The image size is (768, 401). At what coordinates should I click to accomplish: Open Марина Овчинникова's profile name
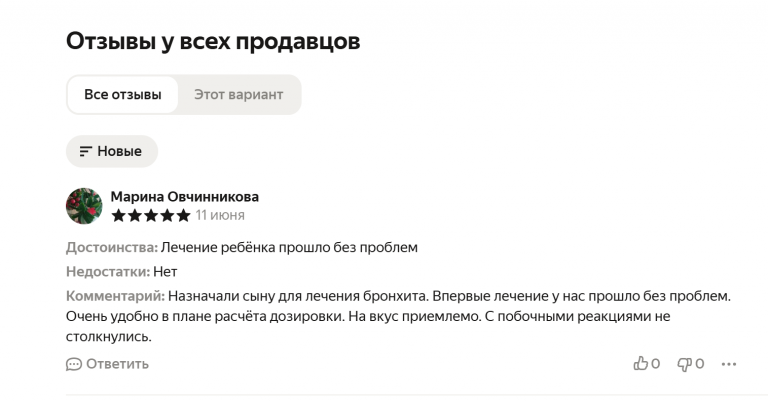click(x=185, y=197)
